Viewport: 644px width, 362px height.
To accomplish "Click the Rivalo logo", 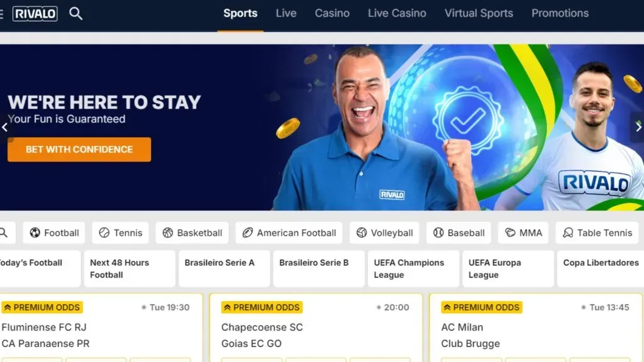I will click(35, 14).
